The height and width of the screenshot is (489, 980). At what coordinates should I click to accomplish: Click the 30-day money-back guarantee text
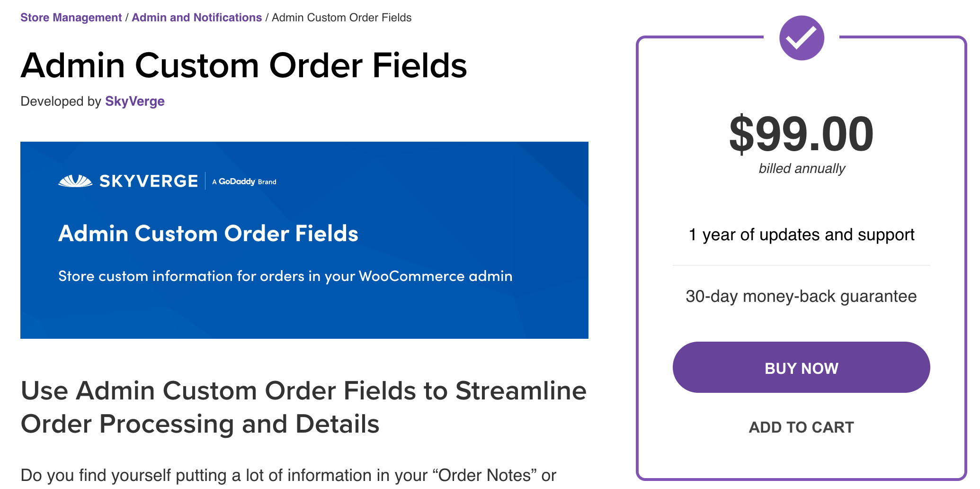point(801,296)
